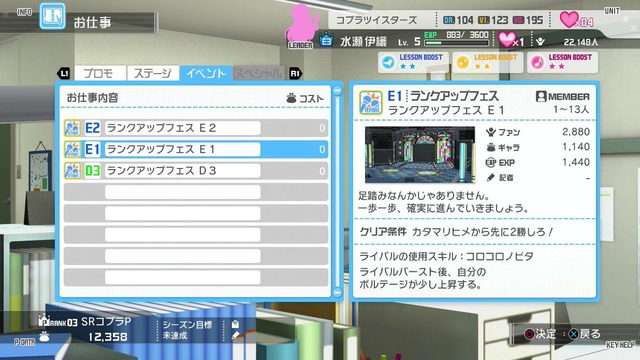Click the scrollbar top arrow button
640x360 pixels.
coord(337,90)
